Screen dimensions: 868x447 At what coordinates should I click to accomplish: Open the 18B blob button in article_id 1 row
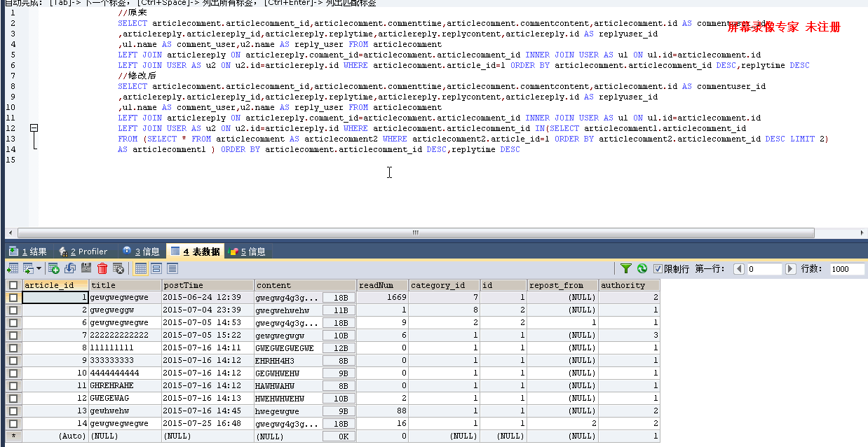pos(339,298)
